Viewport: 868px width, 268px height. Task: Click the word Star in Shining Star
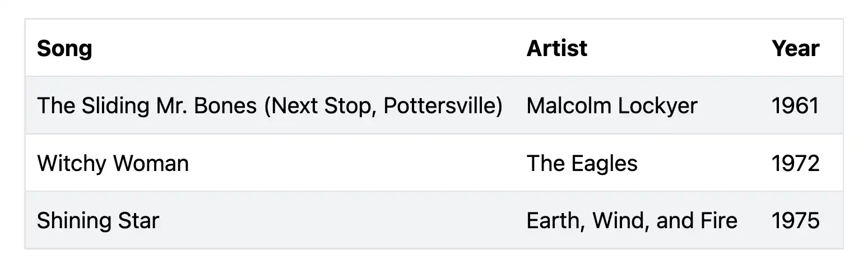click(137, 221)
